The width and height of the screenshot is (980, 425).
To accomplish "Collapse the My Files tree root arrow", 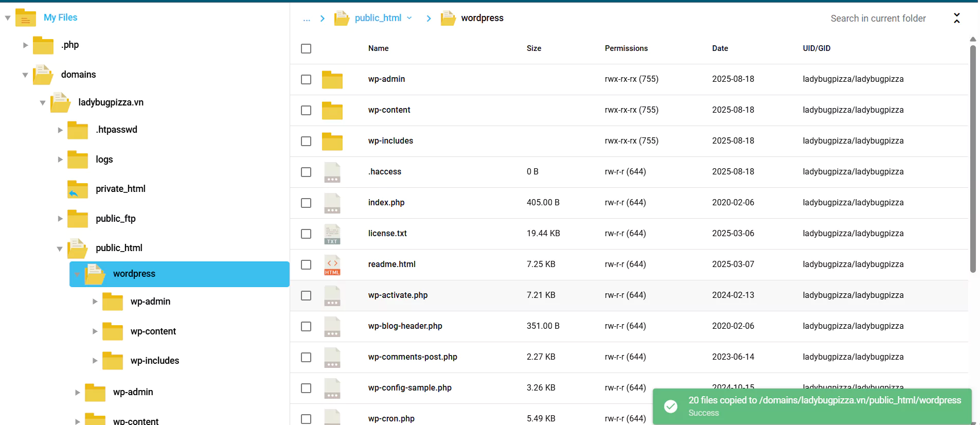I will tap(8, 18).
